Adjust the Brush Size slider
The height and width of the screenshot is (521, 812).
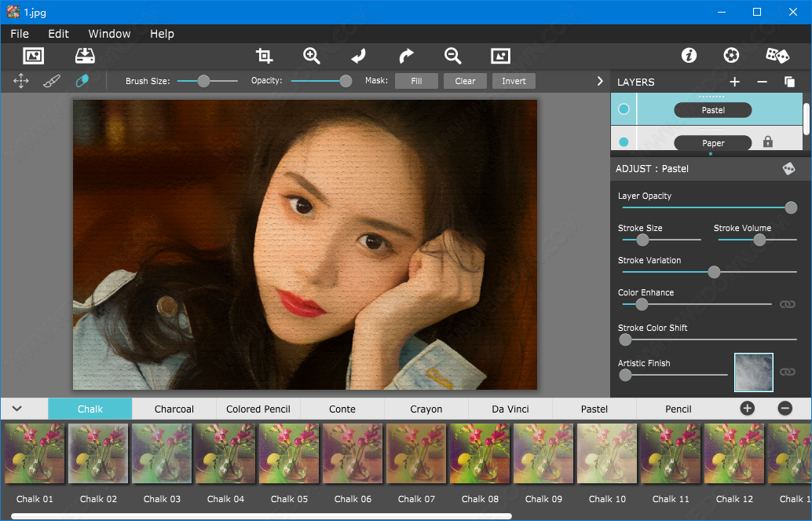207,81
